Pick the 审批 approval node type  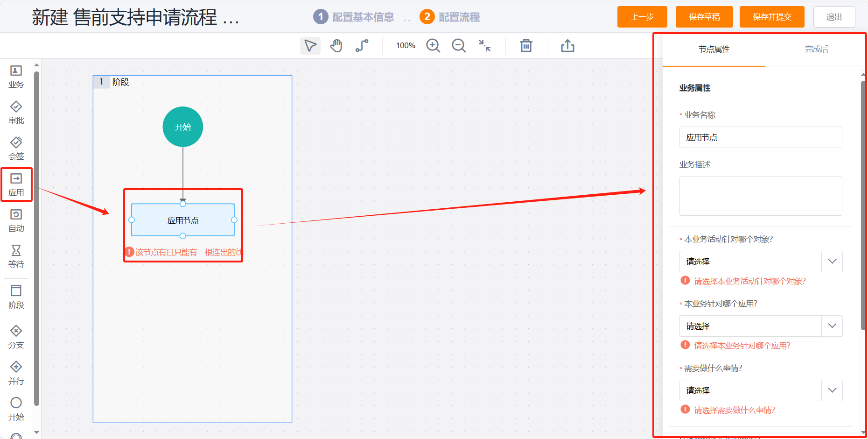pos(16,113)
